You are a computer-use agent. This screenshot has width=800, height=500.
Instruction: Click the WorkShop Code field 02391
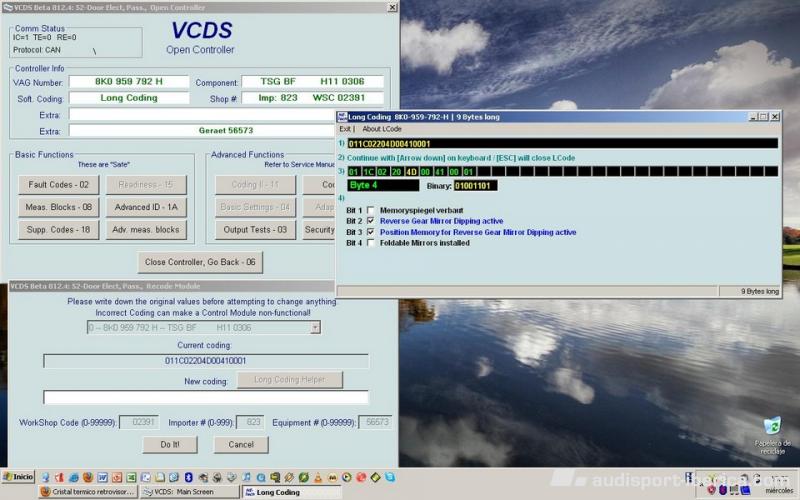(x=139, y=422)
